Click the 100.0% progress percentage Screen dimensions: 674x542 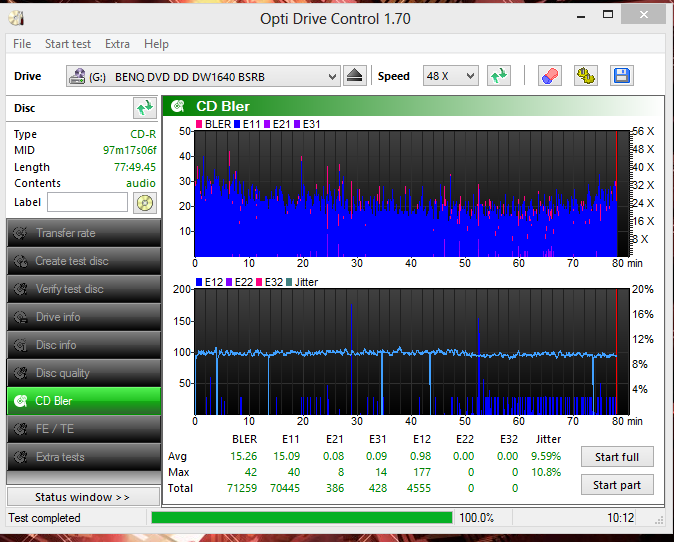pyautogui.click(x=476, y=518)
